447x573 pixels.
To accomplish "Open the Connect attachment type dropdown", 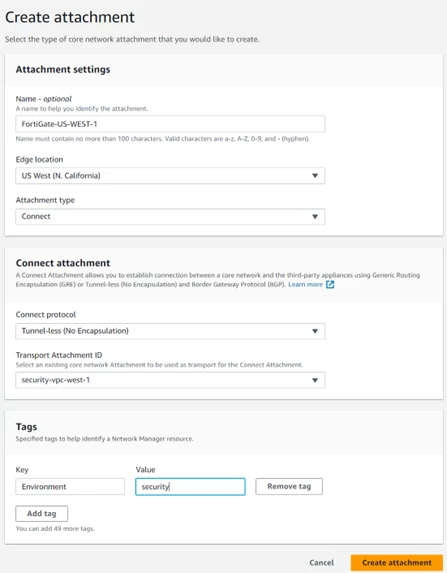I will [170, 217].
